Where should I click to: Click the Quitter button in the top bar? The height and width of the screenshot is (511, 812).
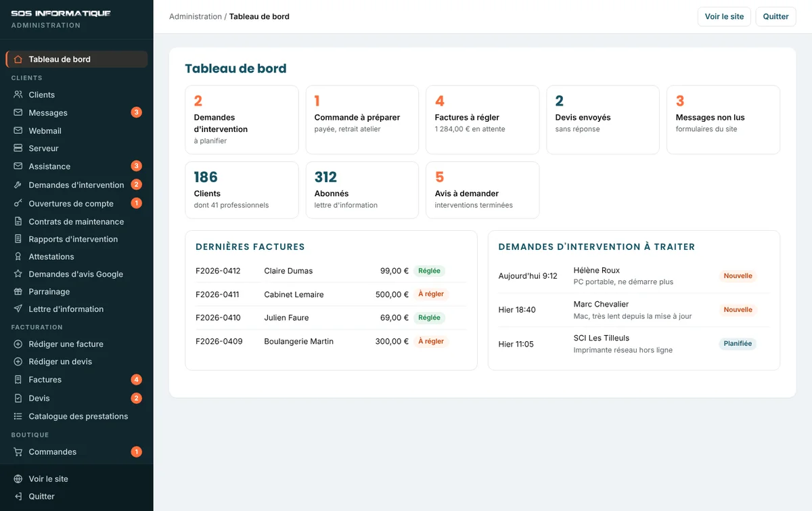775,17
